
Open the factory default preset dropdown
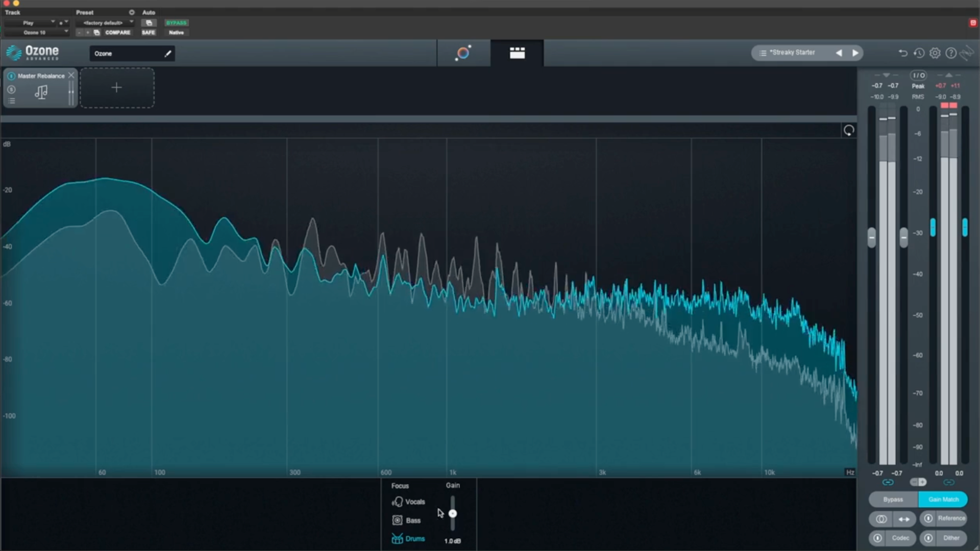pos(105,23)
